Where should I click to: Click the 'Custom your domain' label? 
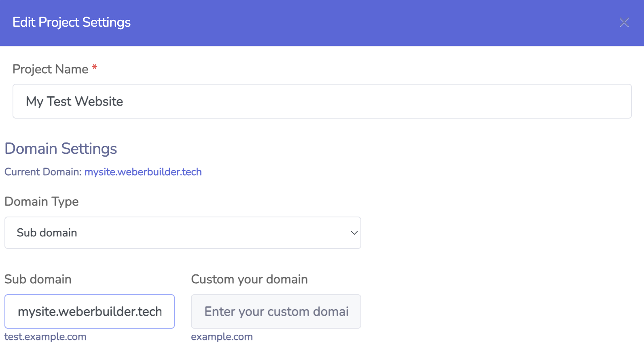pos(249,279)
